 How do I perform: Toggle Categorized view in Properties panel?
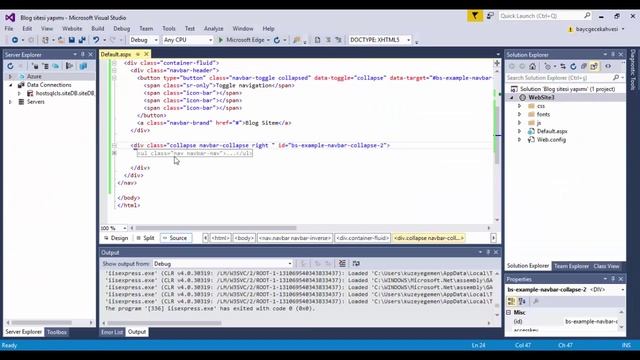(511, 302)
